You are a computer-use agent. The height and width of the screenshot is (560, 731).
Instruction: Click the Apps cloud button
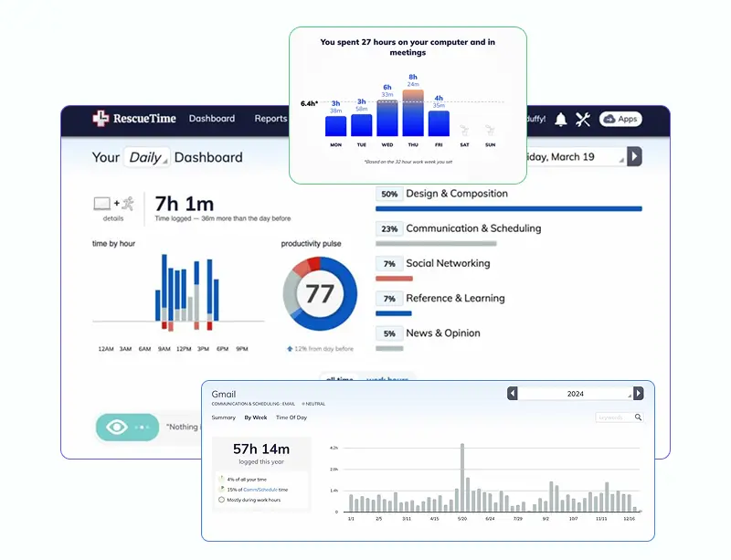[x=620, y=119]
